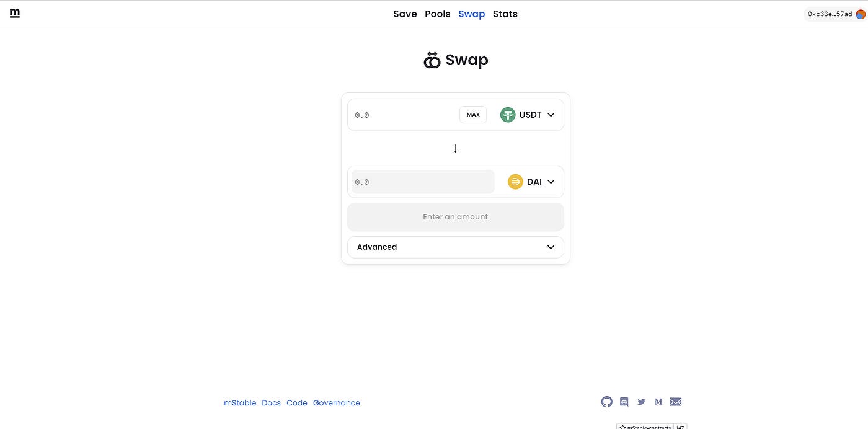Open the Governance footer link

(337, 403)
